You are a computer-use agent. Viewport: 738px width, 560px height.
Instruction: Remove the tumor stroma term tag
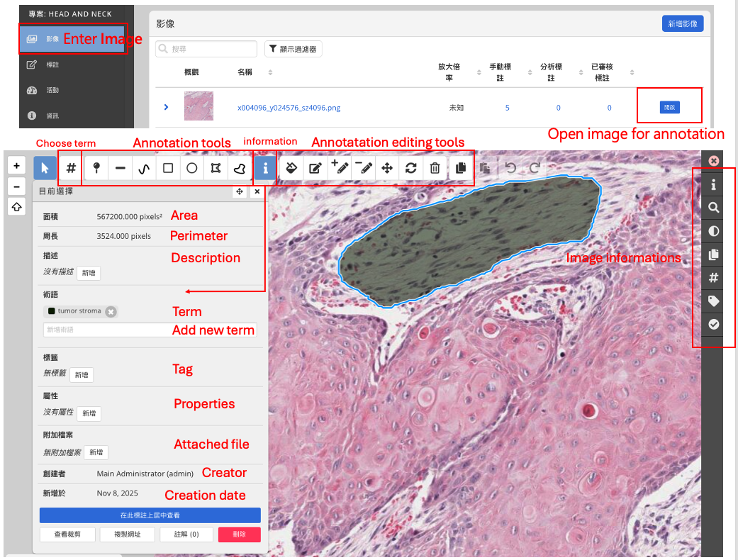click(111, 311)
